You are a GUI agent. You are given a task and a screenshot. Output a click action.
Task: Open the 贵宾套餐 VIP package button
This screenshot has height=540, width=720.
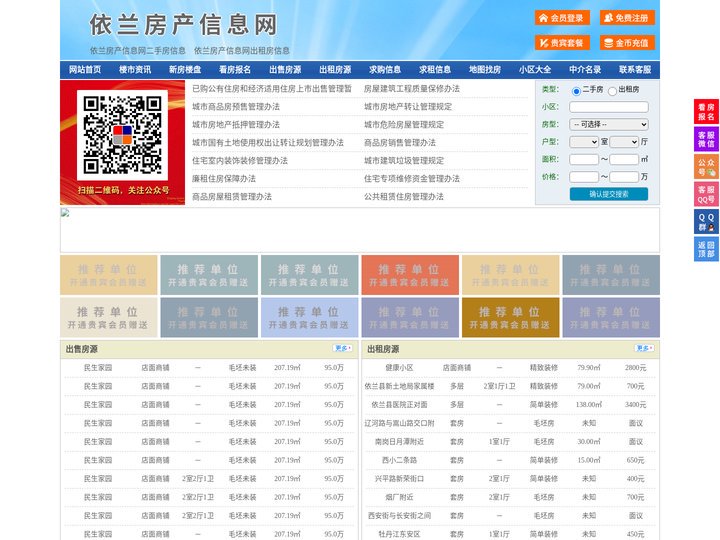[x=562, y=43]
